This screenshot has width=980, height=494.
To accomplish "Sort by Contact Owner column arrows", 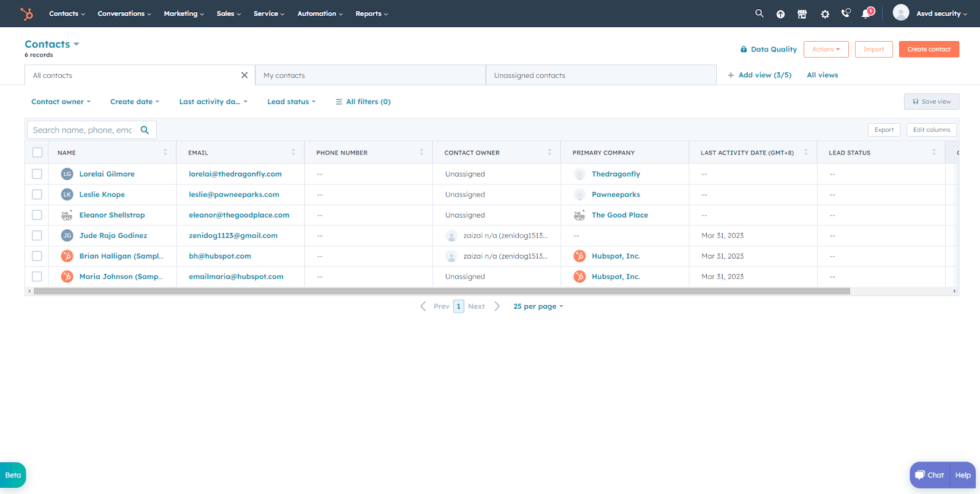I will (549, 152).
